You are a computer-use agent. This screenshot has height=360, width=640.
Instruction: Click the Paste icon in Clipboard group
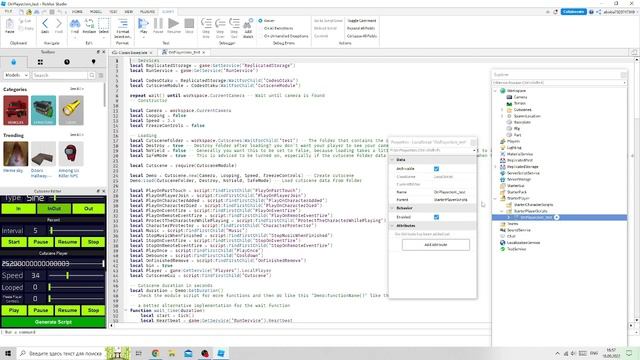click(10, 25)
